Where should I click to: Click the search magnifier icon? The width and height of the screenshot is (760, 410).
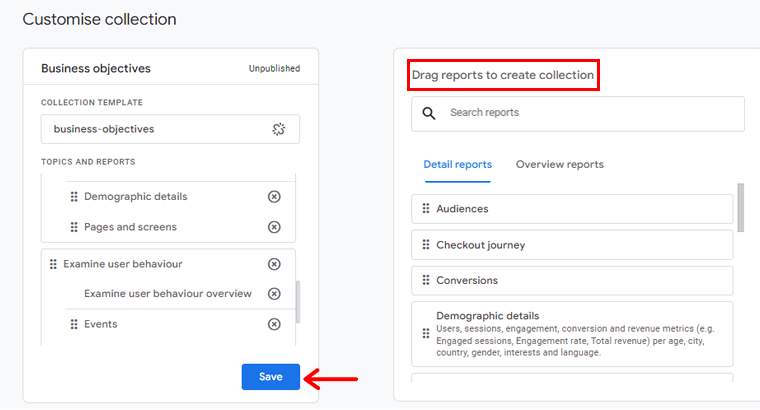pos(429,113)
